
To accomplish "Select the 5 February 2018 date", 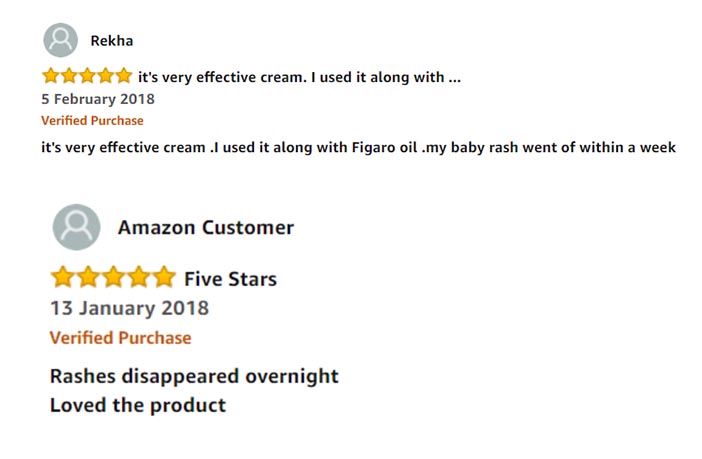I will point(98,99).
